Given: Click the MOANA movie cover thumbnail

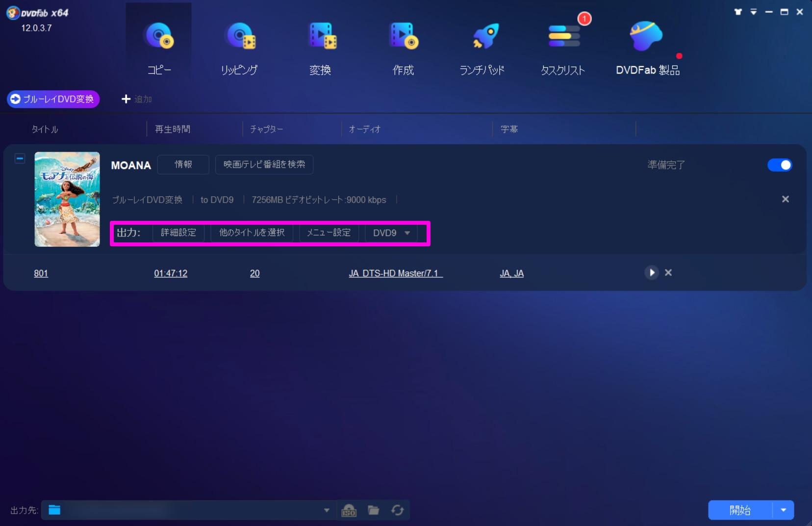Looking at the screenshot, I should [x=67, y=199].
